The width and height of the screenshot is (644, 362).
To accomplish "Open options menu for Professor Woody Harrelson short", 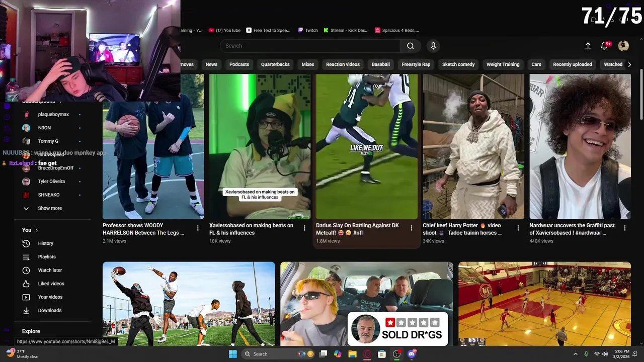I will coord(198,228).
